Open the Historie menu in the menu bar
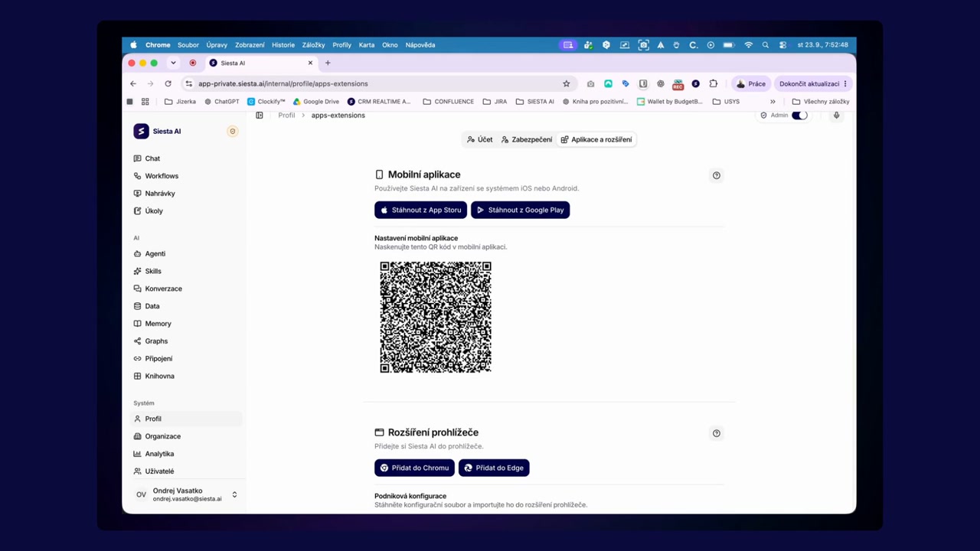980x551 pixels. point(283,45)
